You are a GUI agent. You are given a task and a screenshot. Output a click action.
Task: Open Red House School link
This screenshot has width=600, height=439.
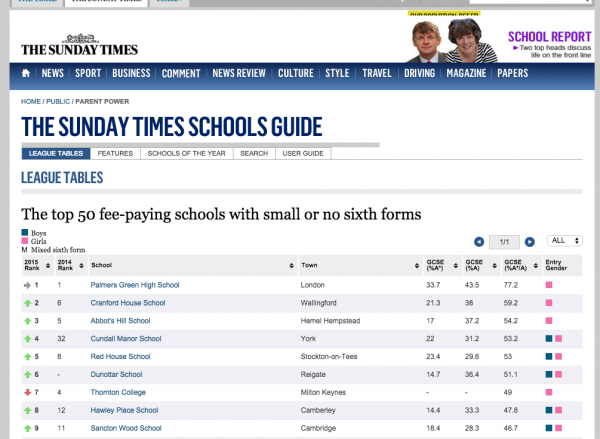(x=120, y=356)
